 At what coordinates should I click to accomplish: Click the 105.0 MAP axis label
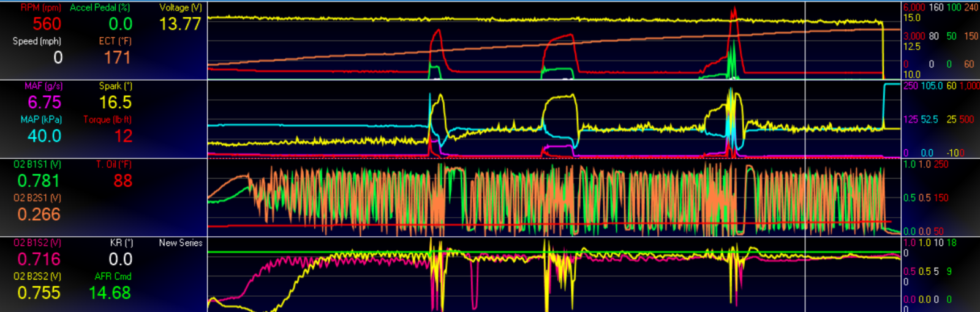point(932,86)
